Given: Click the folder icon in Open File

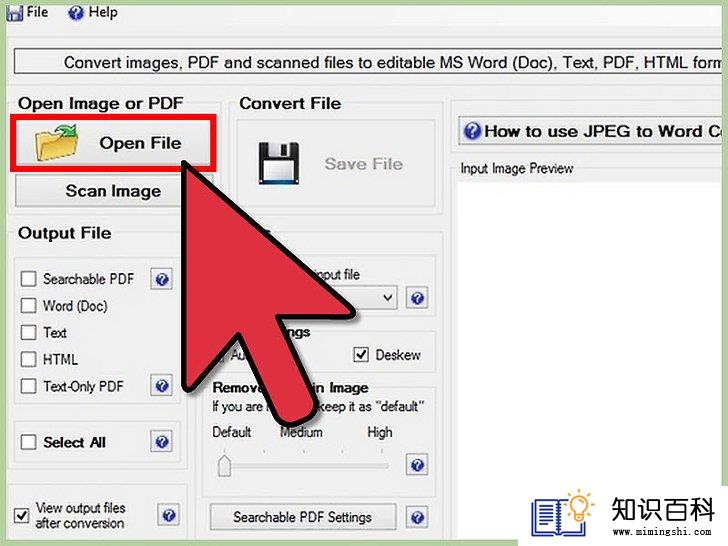Looking at the screenshot, I should 56,143.
